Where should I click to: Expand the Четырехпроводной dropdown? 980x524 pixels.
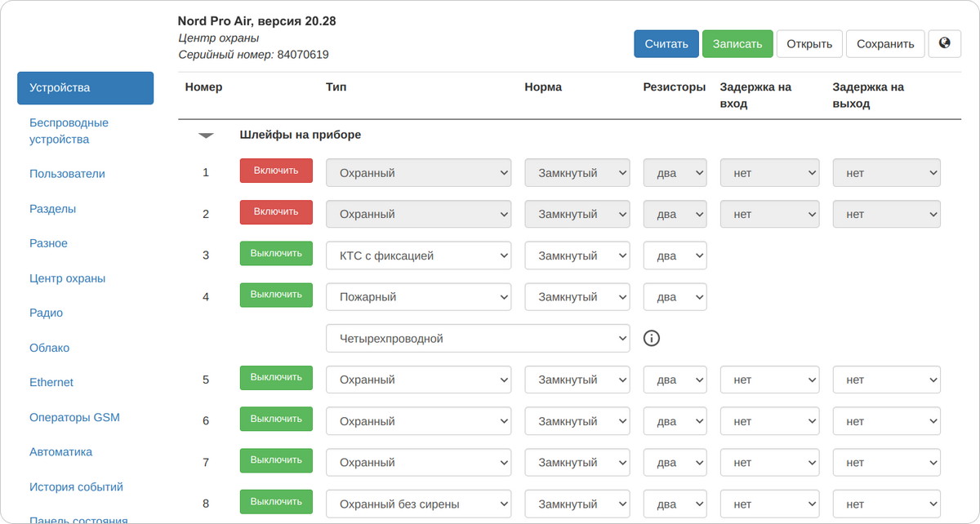tap(477, 338)
